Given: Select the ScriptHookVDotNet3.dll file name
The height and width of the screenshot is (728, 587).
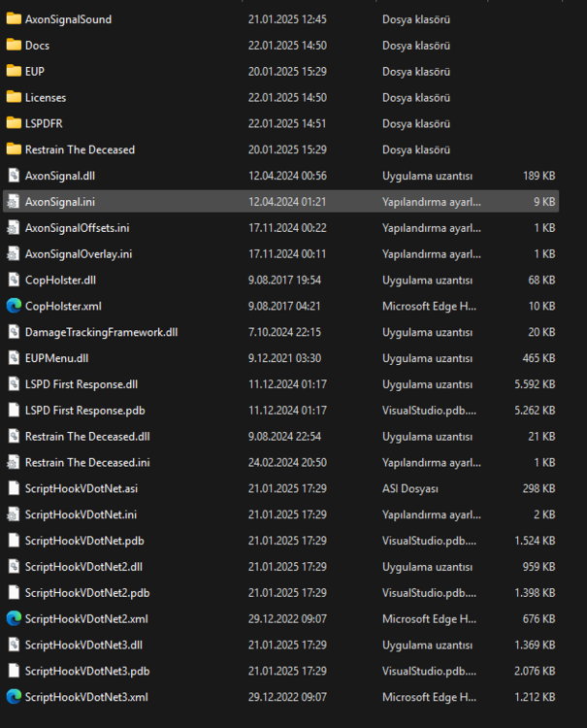Looking at the screenshot, I should click(x=83, y=645).
